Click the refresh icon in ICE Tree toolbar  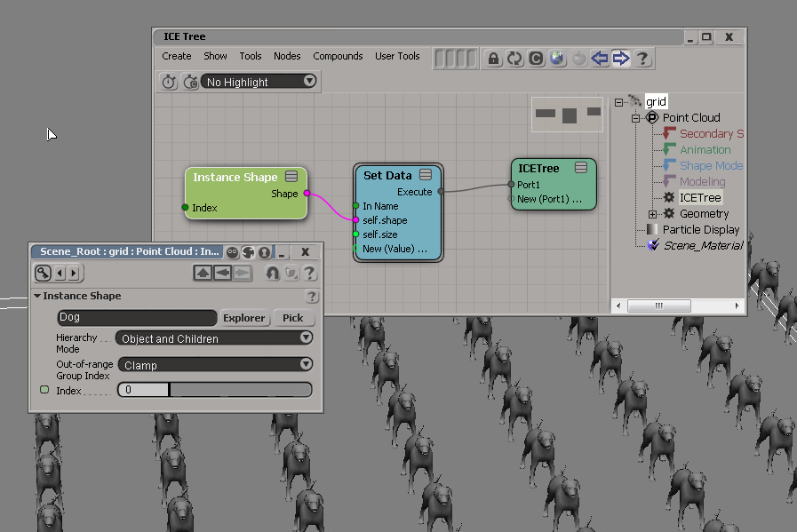pyautogui.click(x=514, y=59)
